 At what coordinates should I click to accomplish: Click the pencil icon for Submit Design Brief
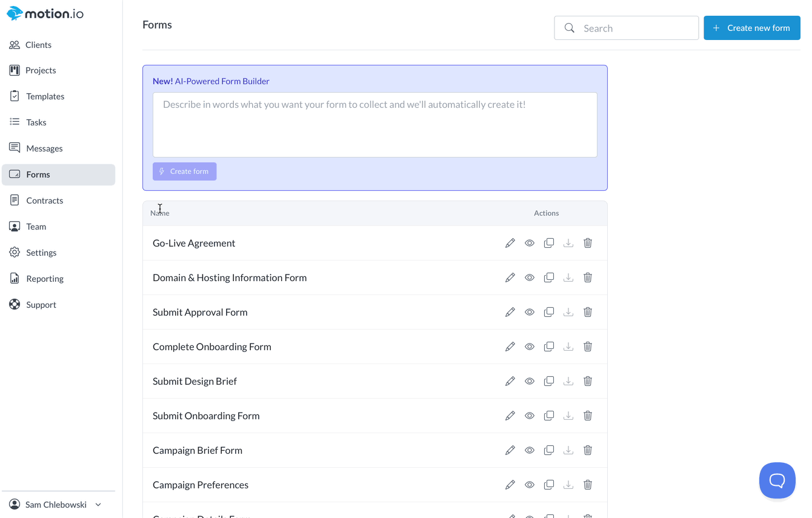pos(510,381)
